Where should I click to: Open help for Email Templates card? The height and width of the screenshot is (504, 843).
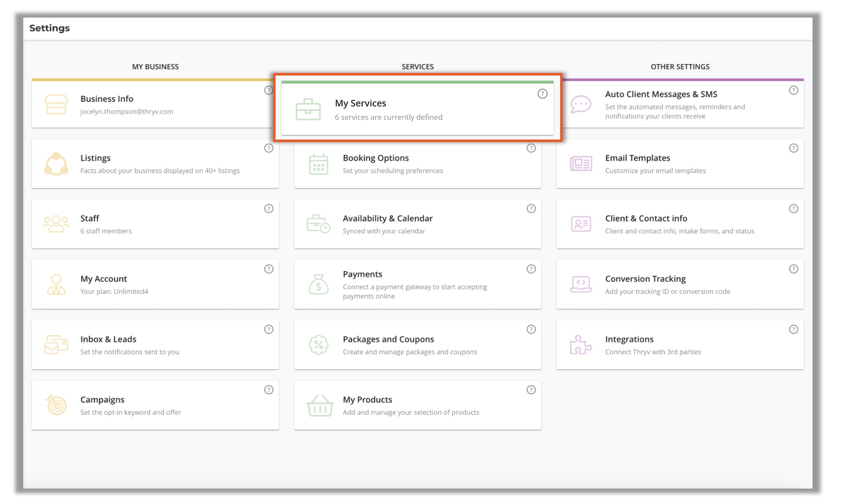(794, 148)
